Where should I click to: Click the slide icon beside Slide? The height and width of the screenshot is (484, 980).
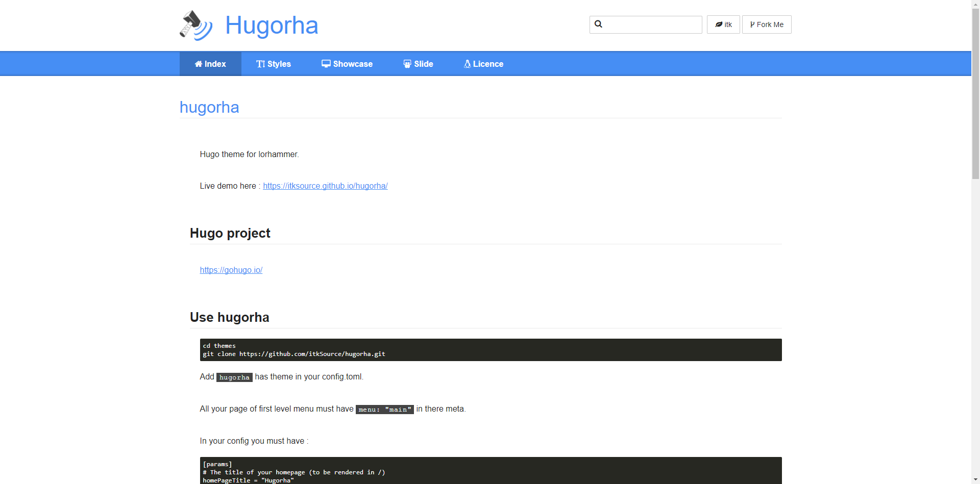coord(407,64)
